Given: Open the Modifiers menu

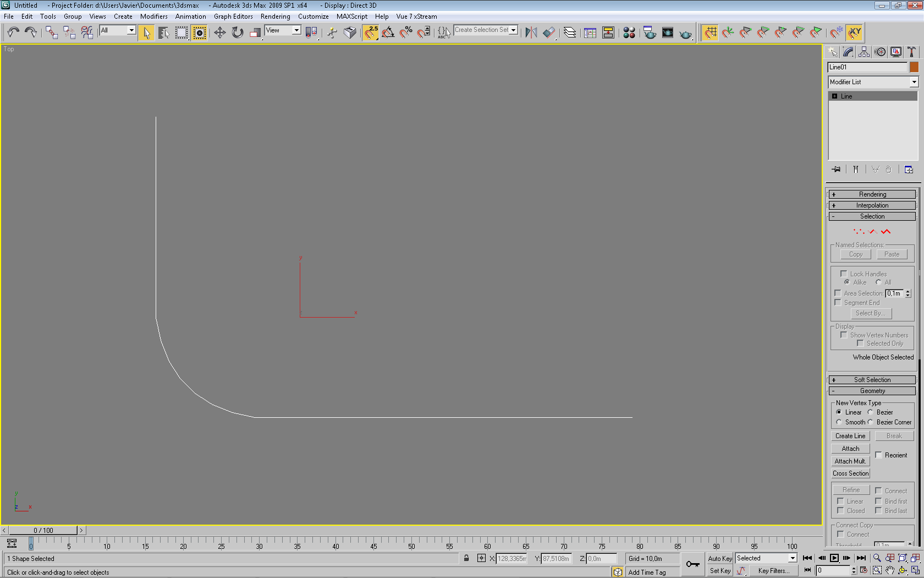Looking at the screenshot, I should pyautogui.click(x=154, y=17).
